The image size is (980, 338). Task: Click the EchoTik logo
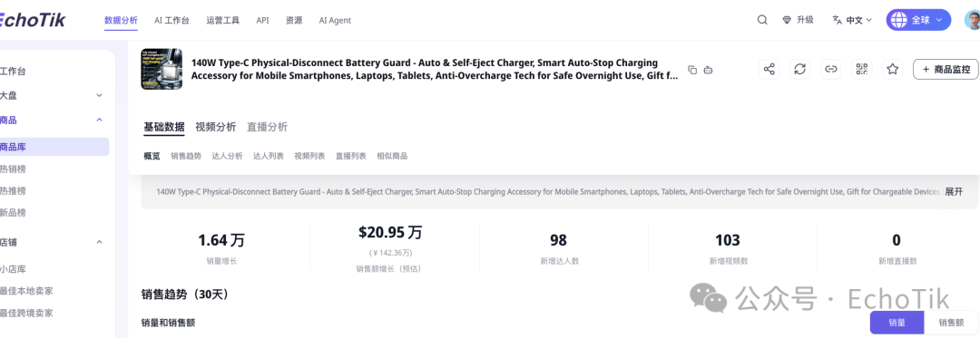coord(33,20)
